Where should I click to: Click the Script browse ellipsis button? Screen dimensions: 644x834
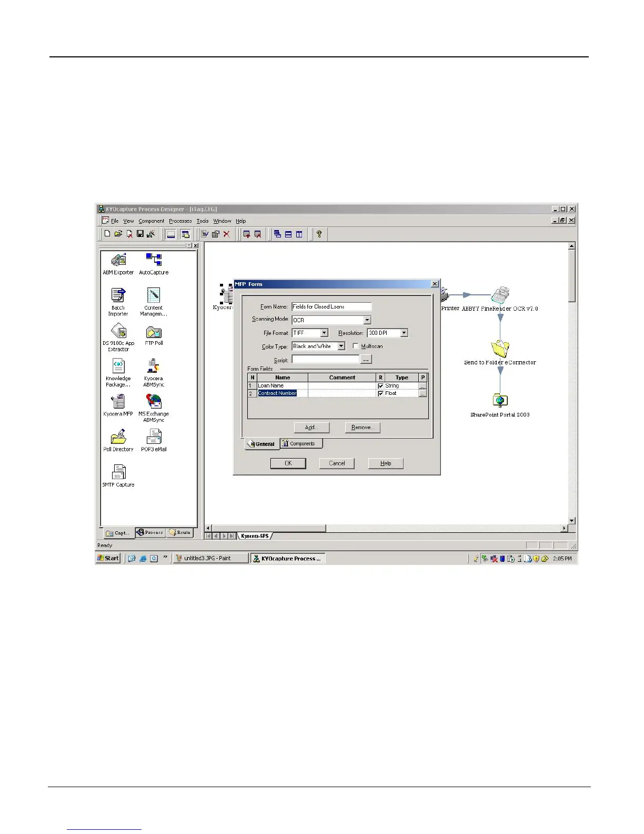tap(367, 360)
